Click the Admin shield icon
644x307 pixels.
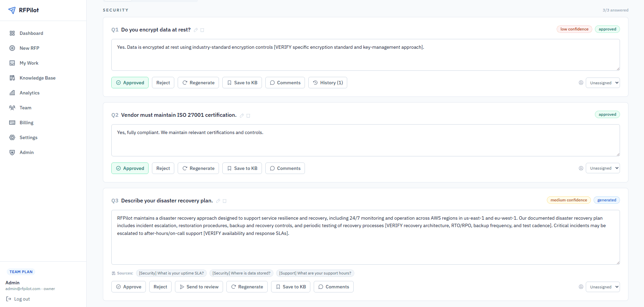12,152
